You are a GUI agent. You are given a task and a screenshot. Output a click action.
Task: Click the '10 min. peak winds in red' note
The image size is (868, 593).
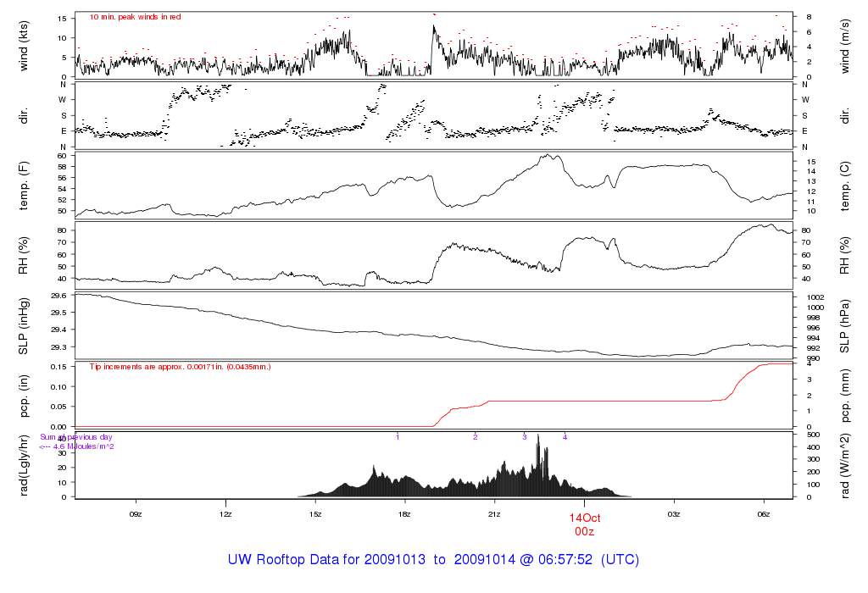(135, 17)
